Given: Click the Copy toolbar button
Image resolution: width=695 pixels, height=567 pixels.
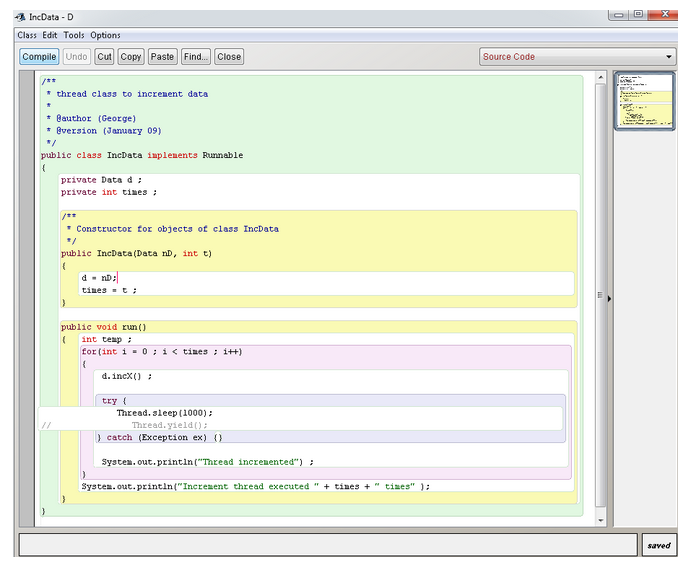Looking at the screenshot, I should (x=131, y=57).
